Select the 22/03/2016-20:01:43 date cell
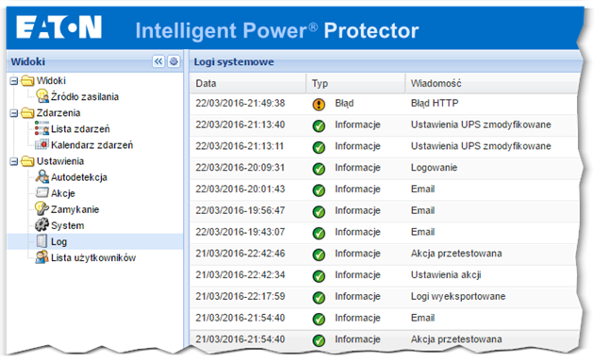This screenshot has height=364, width=594. 240,189
